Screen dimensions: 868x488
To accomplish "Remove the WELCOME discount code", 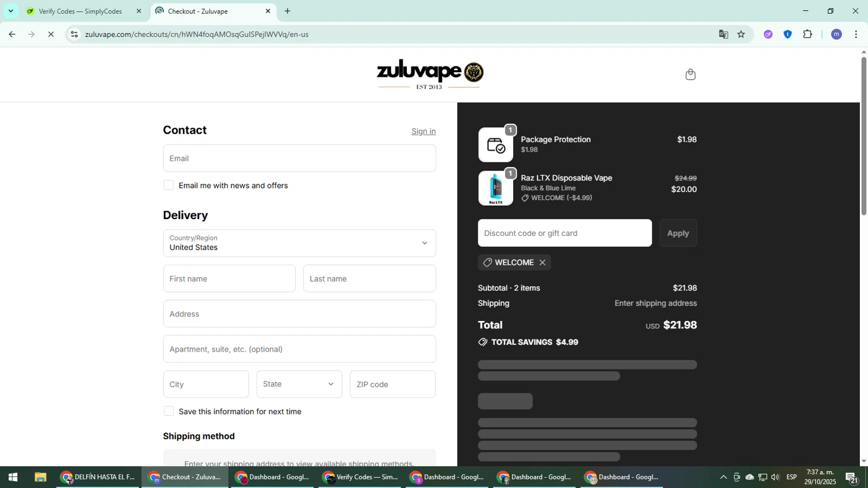I will [x=542, y=263].
